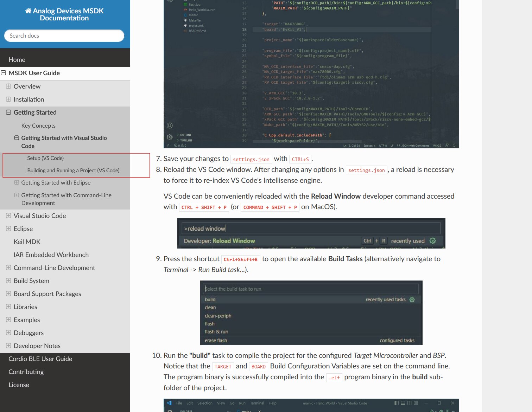Expand the Eclipse section in the sidebar
The image size is (532, 412).
click(8, 228)
